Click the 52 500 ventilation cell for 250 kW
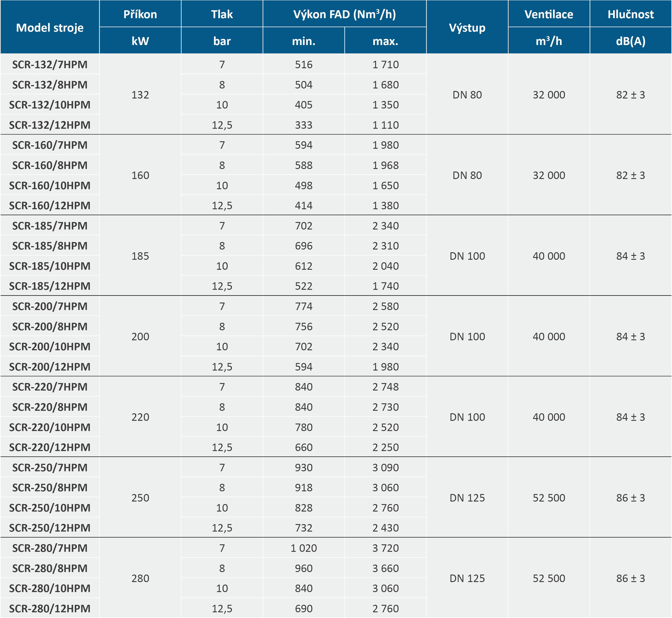The image size is (672, 618). click(x=549, y=498)
